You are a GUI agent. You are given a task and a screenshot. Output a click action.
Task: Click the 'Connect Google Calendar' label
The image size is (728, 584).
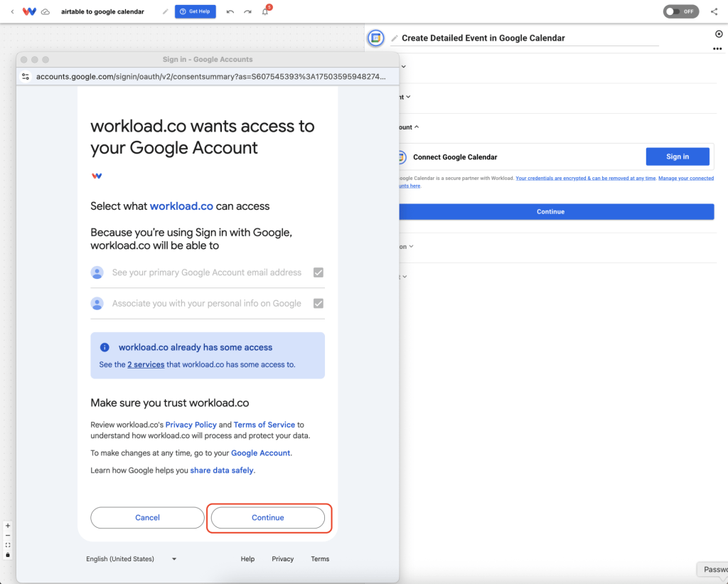point(455,157)
